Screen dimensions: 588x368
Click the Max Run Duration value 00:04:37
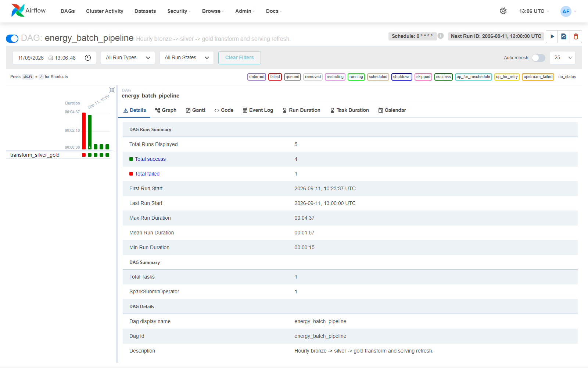coord(304,218)
